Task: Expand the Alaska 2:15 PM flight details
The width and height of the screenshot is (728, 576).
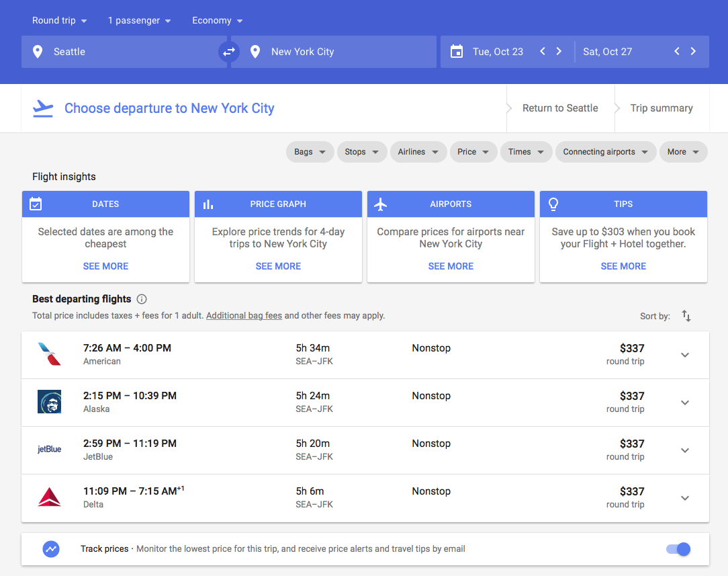Action: [685, 403]
